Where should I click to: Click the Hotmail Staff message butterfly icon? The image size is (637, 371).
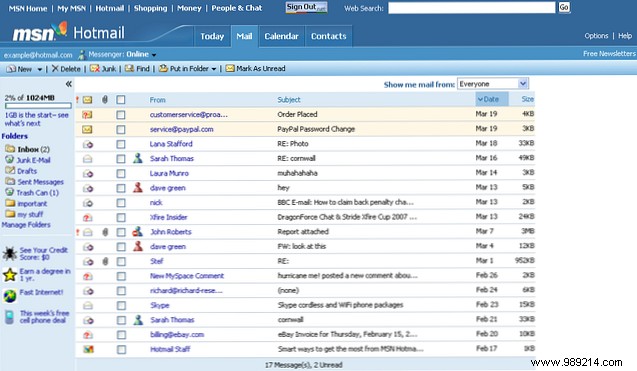point(88,349)
